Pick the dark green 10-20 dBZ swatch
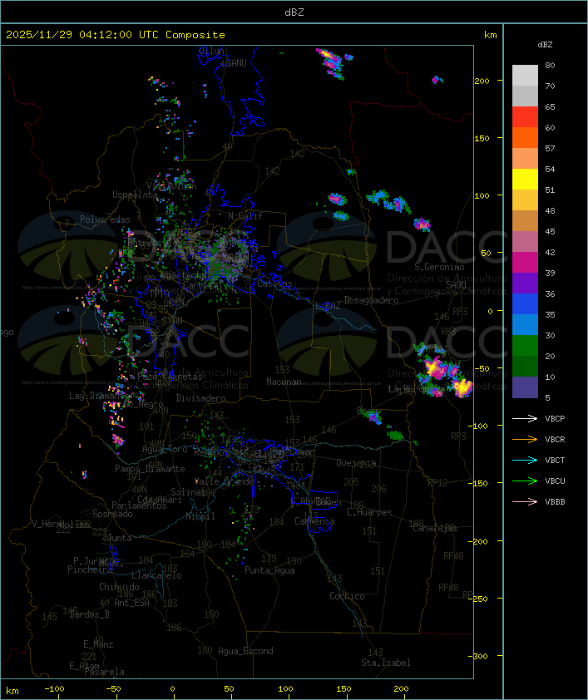The width and height of the screenshot is (588, 700). coord(525,366)
